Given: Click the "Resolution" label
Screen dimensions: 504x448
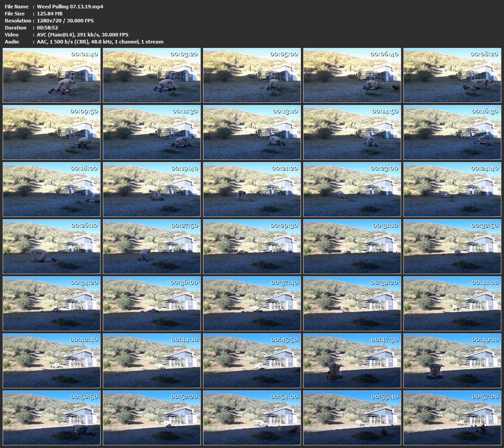Looking at the screenshot, I should [x=18, y=21].
